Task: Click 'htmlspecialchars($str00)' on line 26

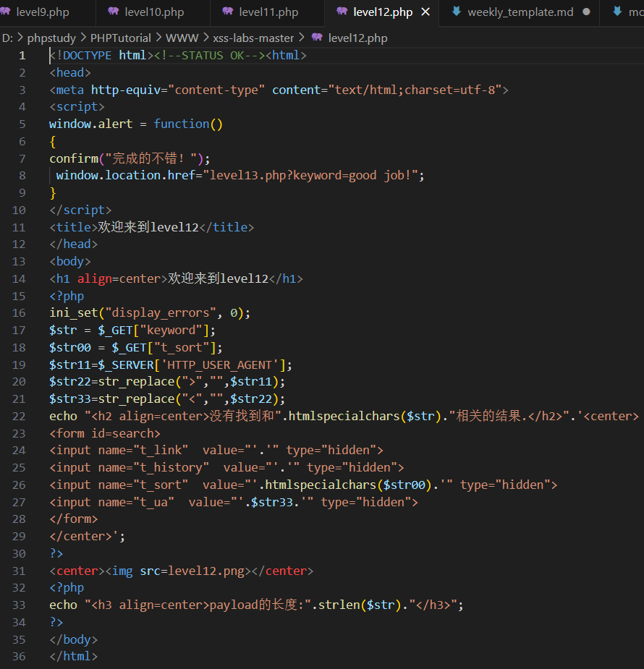Action: click(x=349, y=485)
